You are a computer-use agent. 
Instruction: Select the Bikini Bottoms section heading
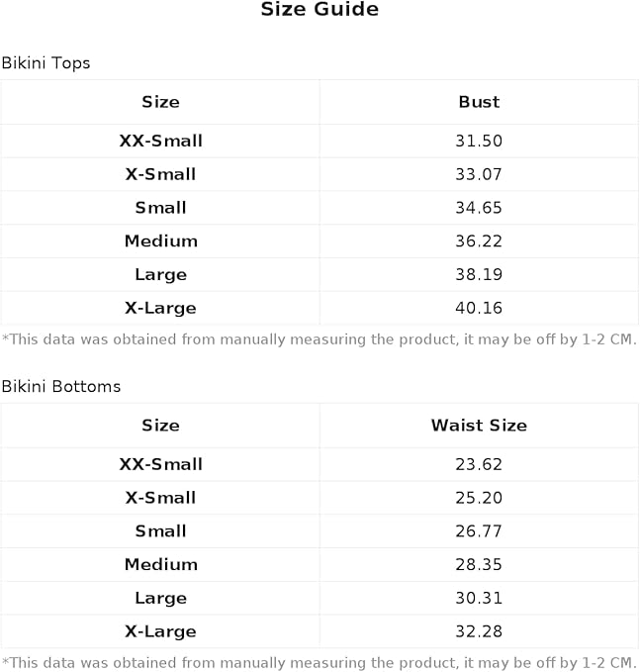61,386
